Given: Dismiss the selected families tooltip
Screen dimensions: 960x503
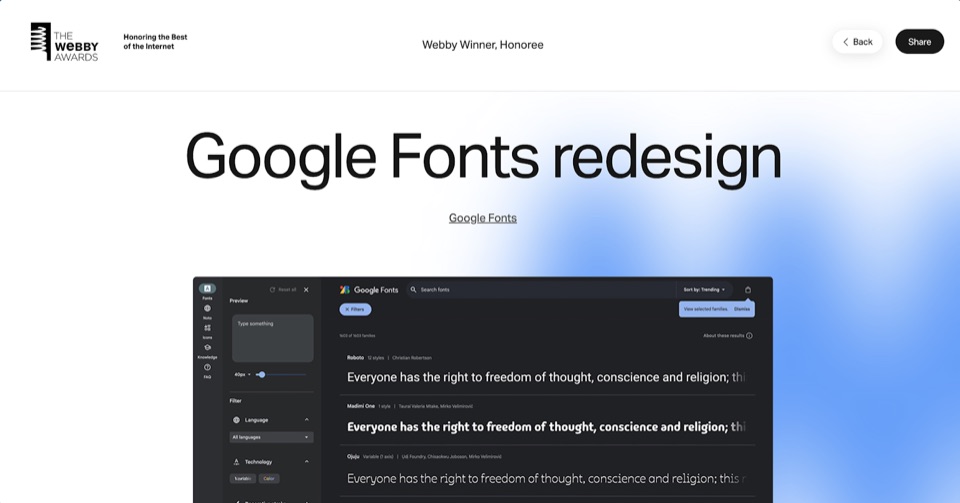Looking at the screenshot, I should click(742, 309).
